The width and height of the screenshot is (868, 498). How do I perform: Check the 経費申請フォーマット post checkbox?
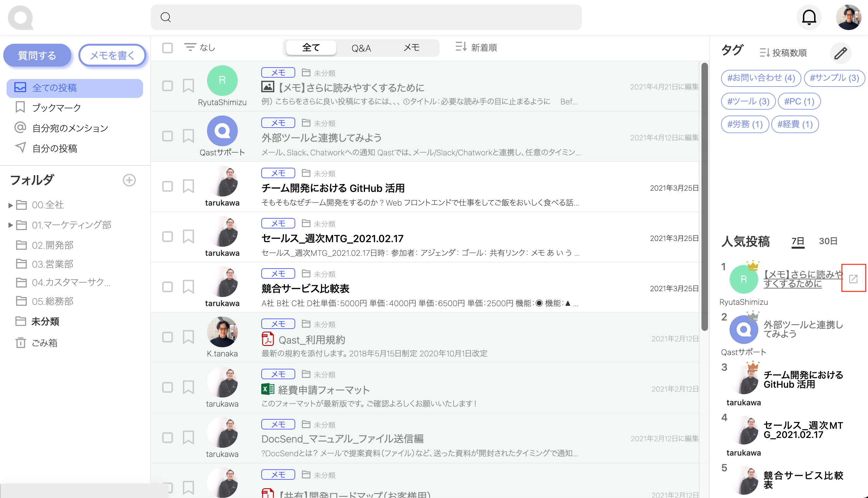168,387
